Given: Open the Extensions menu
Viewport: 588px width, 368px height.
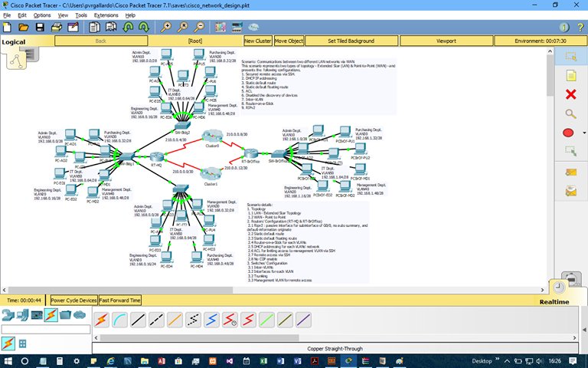Looking at the screenshot, I should coord(106,15).
